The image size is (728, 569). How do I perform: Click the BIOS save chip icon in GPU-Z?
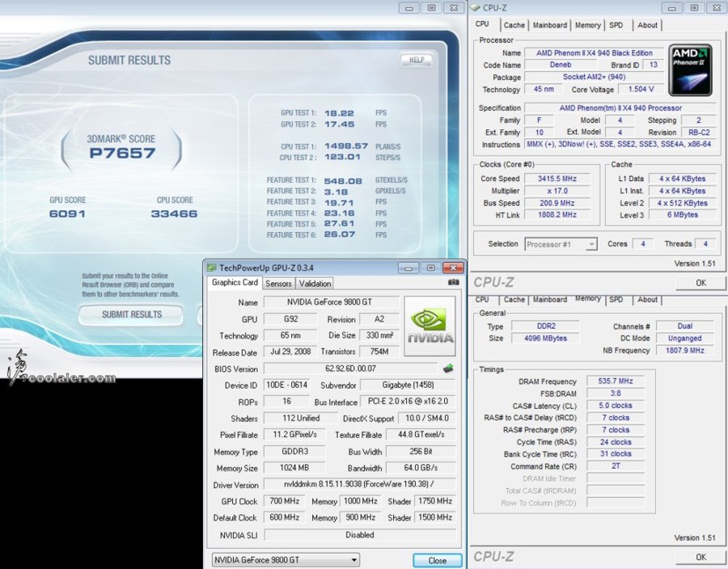pyautogui.click(x=448, y=369)
